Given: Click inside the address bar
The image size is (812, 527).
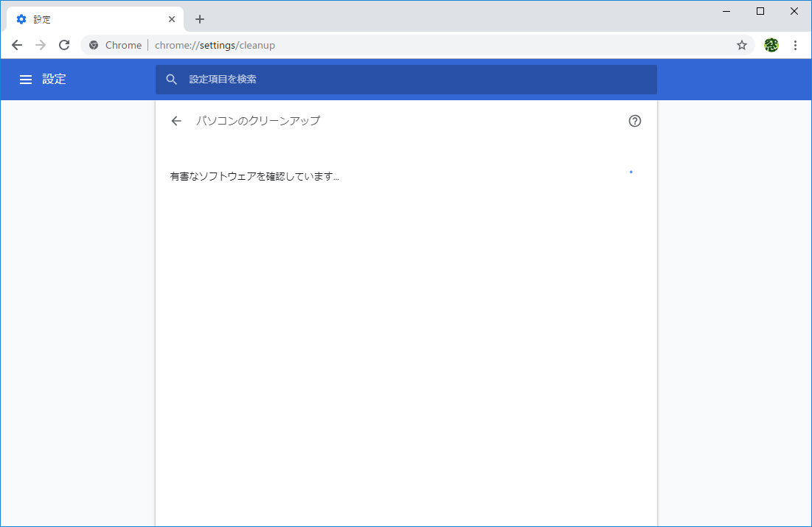Looking at the screenshot, I should coord(295,45).
